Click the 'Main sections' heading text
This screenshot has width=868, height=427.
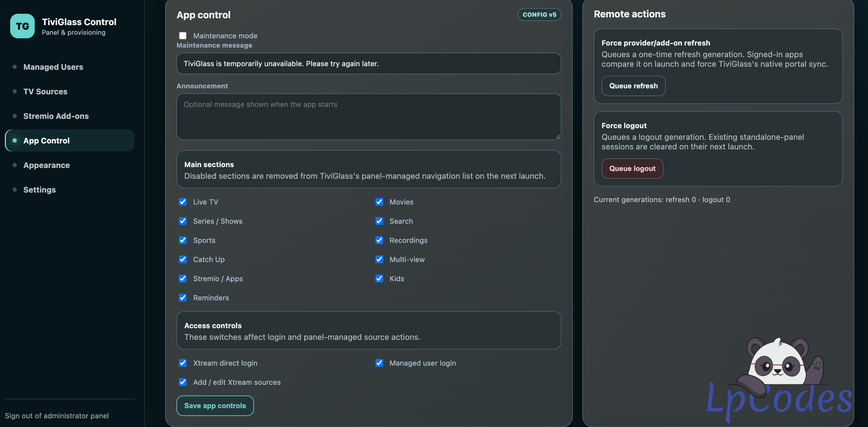pyautogui.click(x=209, y=165)
